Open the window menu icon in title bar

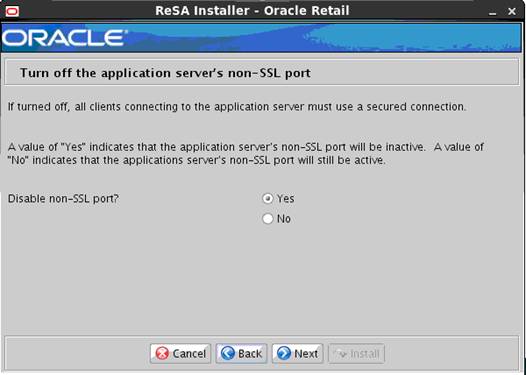point(12,11)
